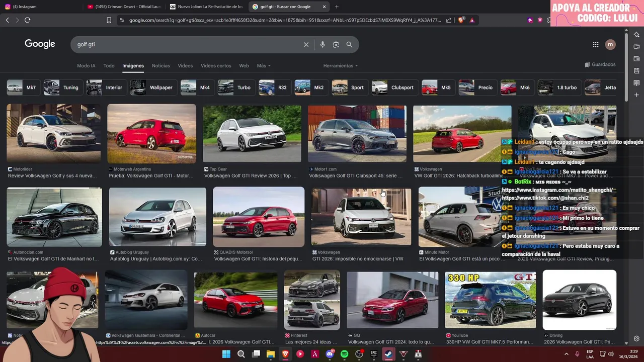Open the 330 HP YouTube Golf thumbnail

click(x=491, y=300)
